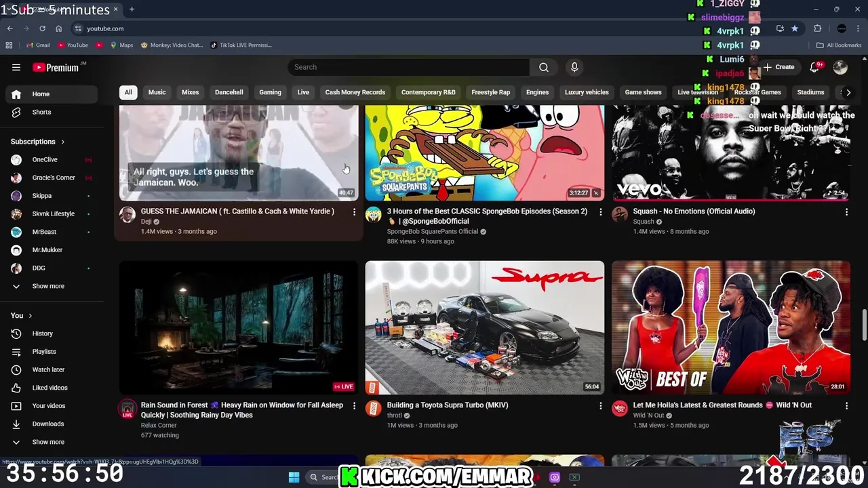
Task: Open the Mr.Mukker subscription
Action: point(52,250)
